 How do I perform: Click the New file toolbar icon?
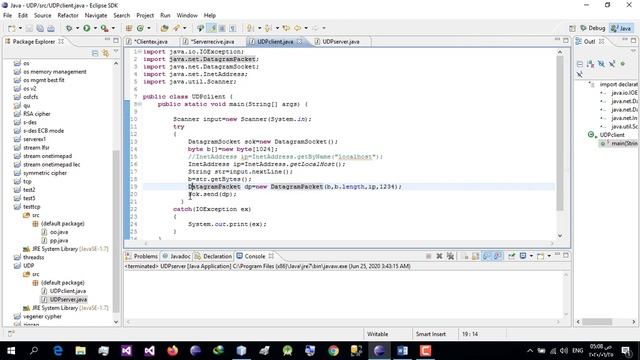[x=11, y=28]
